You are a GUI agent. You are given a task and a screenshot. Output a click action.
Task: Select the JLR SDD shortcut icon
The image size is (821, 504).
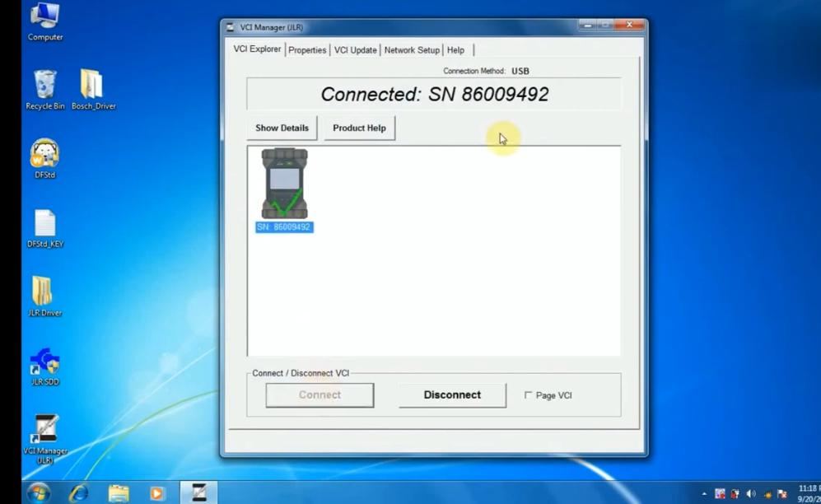45,366
